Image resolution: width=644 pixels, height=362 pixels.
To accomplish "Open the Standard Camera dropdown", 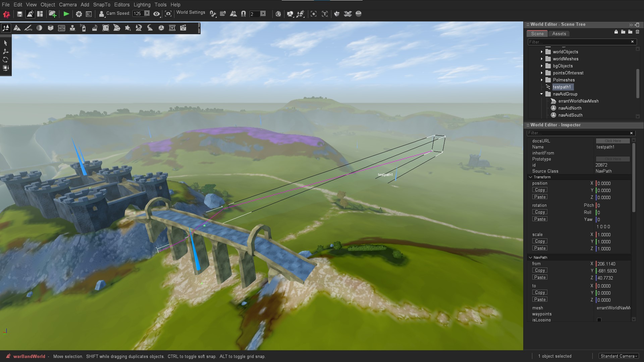I will [x=619, y=356].
